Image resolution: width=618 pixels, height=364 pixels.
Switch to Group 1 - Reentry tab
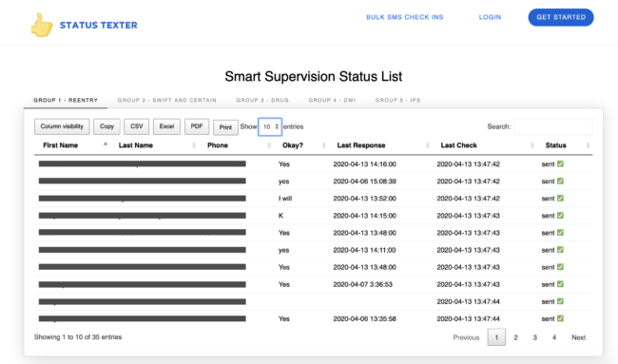(66, 100)
